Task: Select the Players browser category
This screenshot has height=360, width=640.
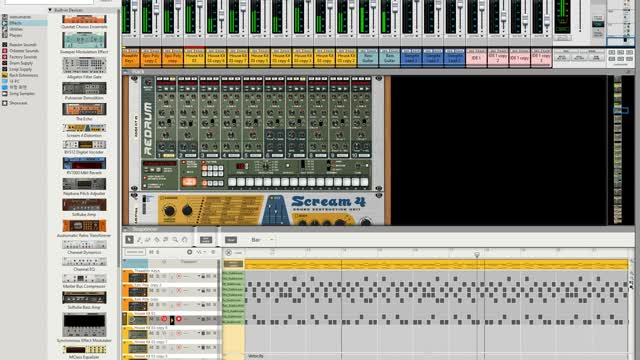Action: pyautogui.click(x=16, y=35)
